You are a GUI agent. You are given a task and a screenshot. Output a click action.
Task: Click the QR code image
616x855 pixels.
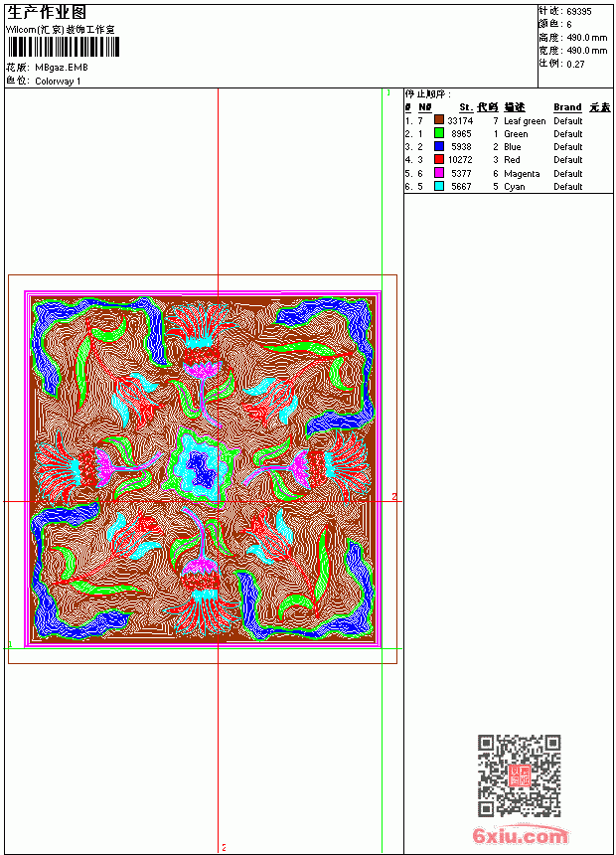pyautogui.click(x=520, y=775)
